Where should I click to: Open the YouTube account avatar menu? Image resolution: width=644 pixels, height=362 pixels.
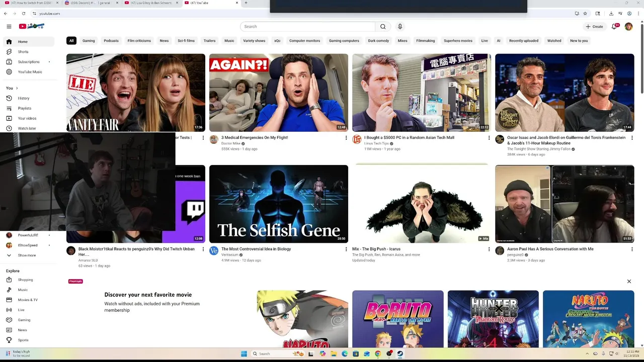coord(628,27)
